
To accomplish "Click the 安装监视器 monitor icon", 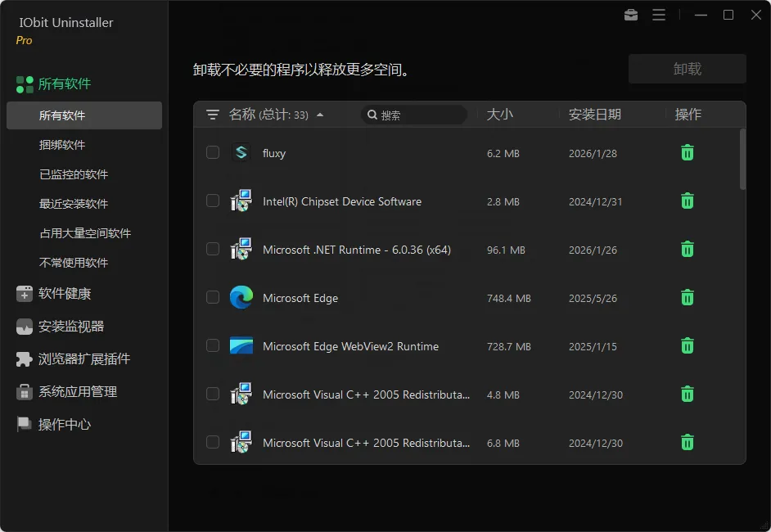I will coord(24,327).
